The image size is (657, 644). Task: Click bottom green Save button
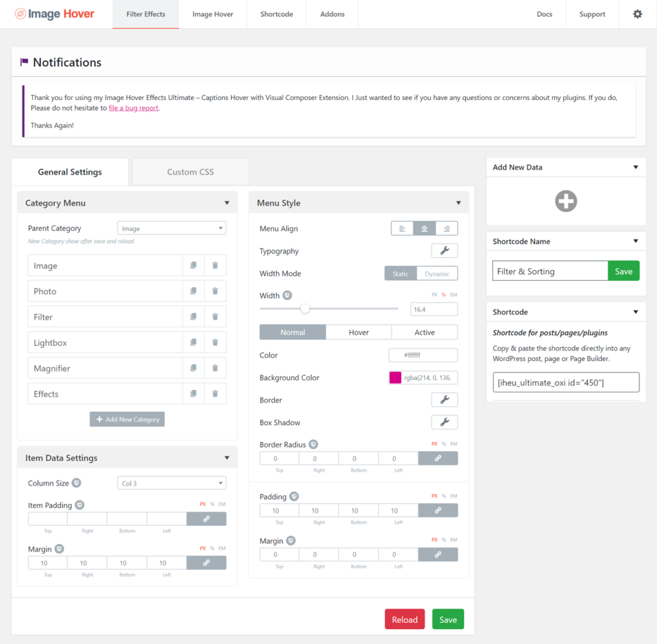click(x=448, y=619)
